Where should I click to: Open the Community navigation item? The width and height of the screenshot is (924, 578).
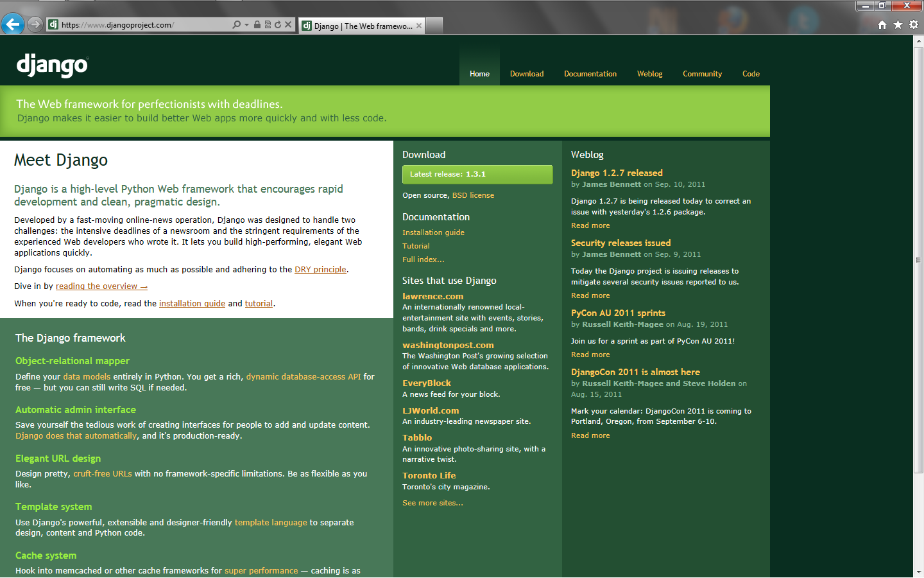(x=702, y=74)
